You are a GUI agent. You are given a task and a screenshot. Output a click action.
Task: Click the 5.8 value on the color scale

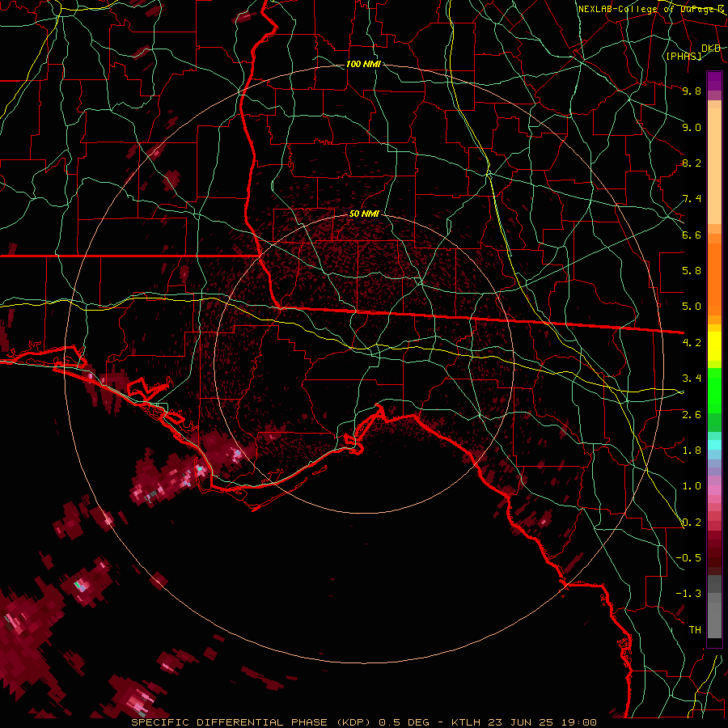click(x=692, y=271)
